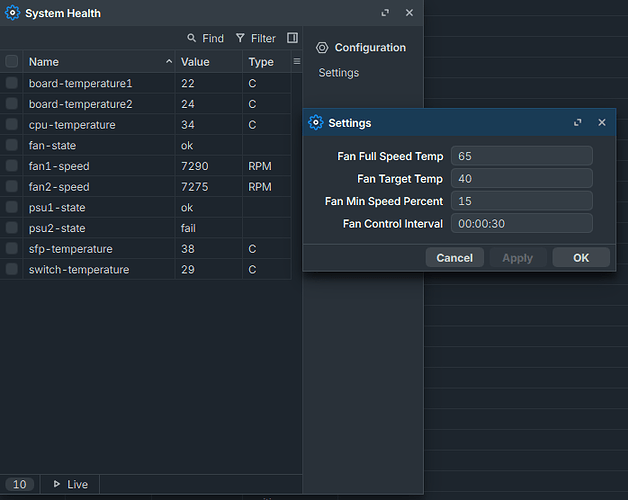This screenshot has width=628, height=500.
Task: Open the column list menu icon
Action: pos(296,62)
